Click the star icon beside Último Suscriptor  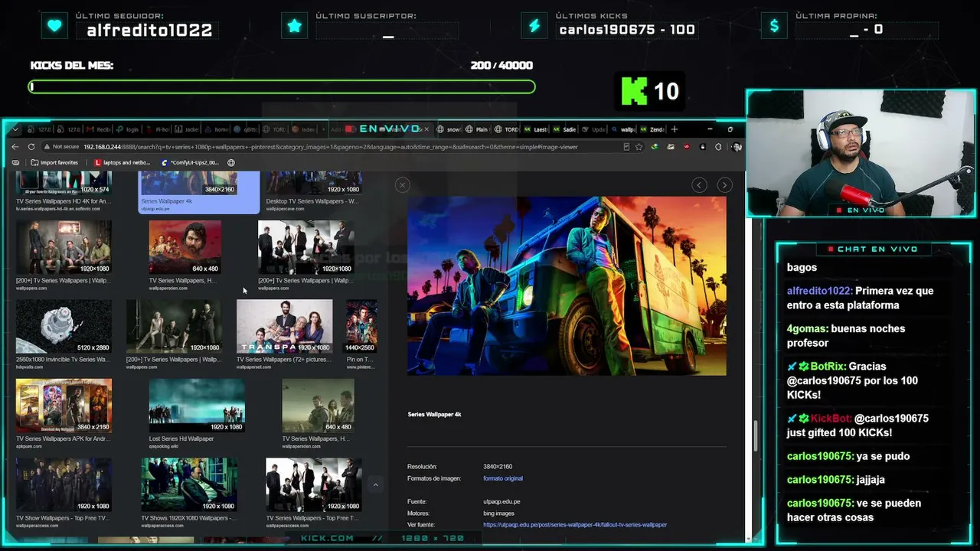295,26
